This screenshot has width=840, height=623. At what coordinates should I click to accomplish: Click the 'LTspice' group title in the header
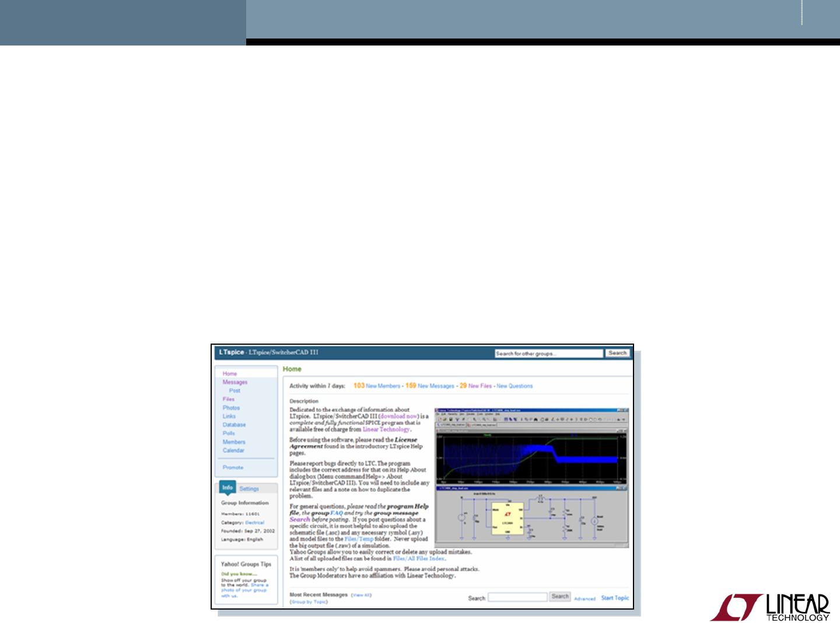232,352
